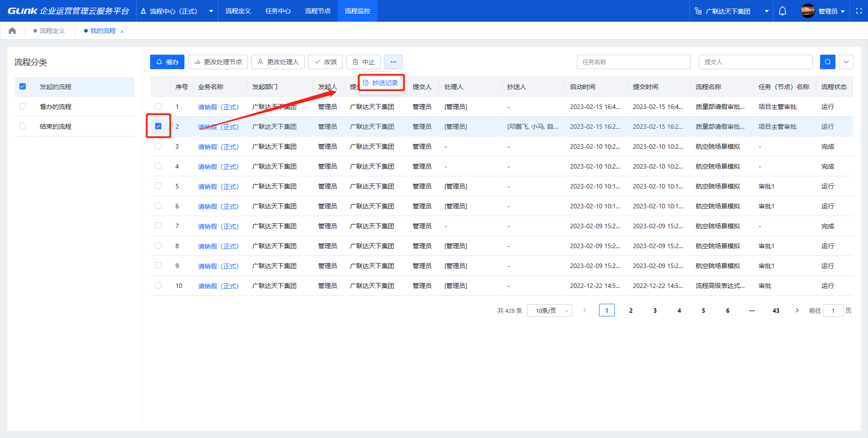Open 任务中心 top menu
Image resolution: width=868 pixels, height=438 pixels.
pos(278,11)
